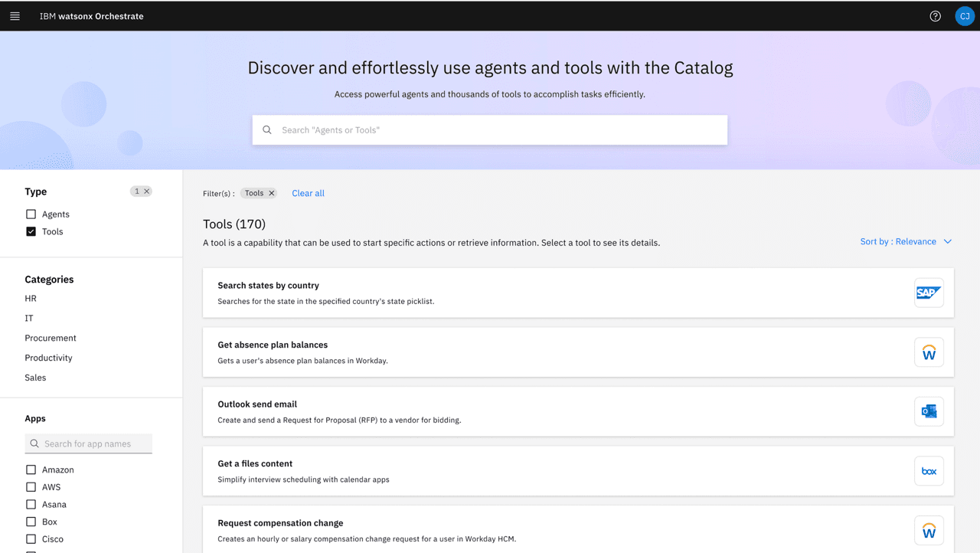Open the Get absence plan balances tool
The image size is (980, 553).
click(x=578, y=352)
